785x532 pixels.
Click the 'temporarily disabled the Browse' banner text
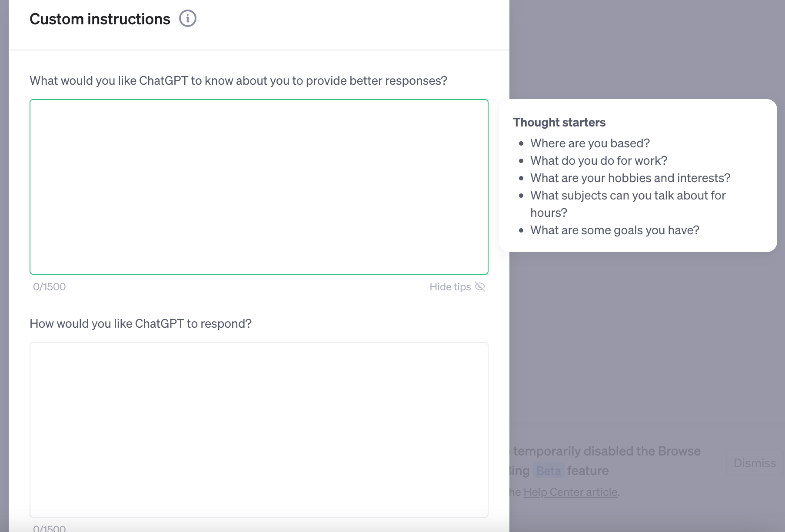point(607,451)
